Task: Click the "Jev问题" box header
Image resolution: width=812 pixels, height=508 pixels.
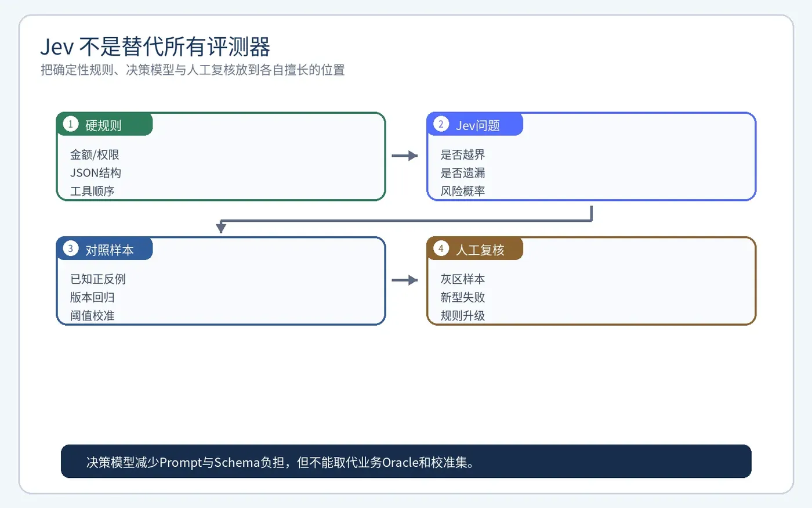Action: [x=475, y=124]
